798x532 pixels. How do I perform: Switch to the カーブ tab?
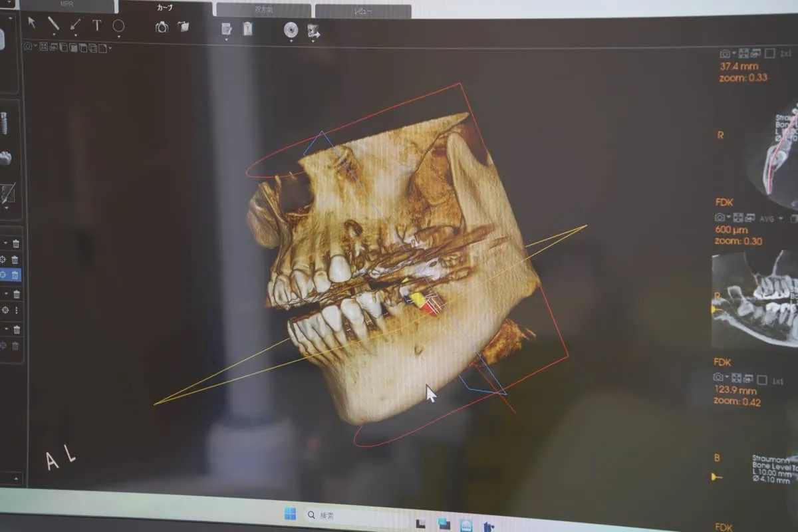pos(164,7)
